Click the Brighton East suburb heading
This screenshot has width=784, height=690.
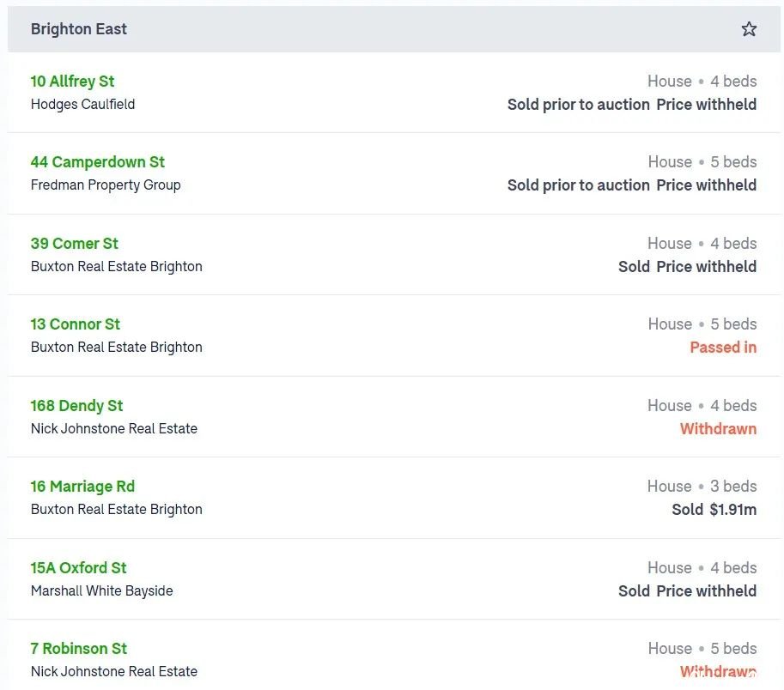79,29
